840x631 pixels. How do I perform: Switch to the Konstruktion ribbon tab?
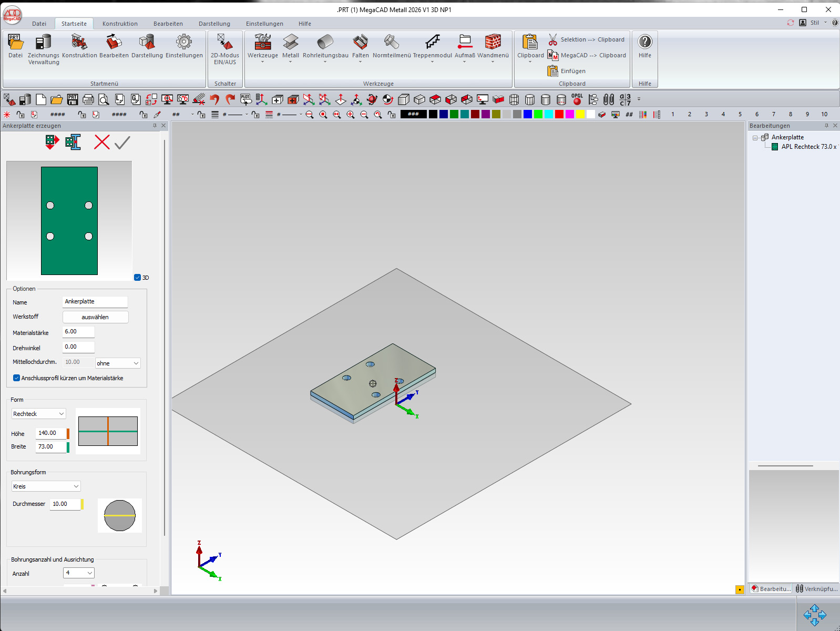(x=120, y=24)
